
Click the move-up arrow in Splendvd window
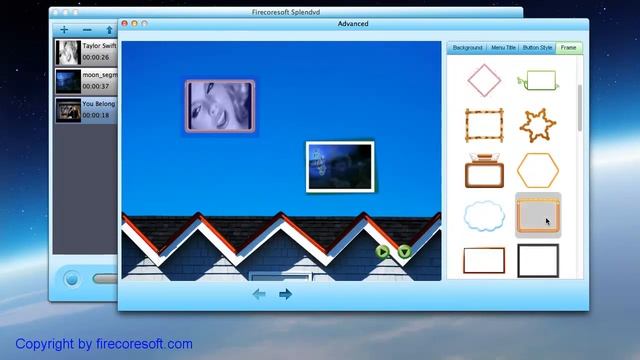(x=109, y=30)
